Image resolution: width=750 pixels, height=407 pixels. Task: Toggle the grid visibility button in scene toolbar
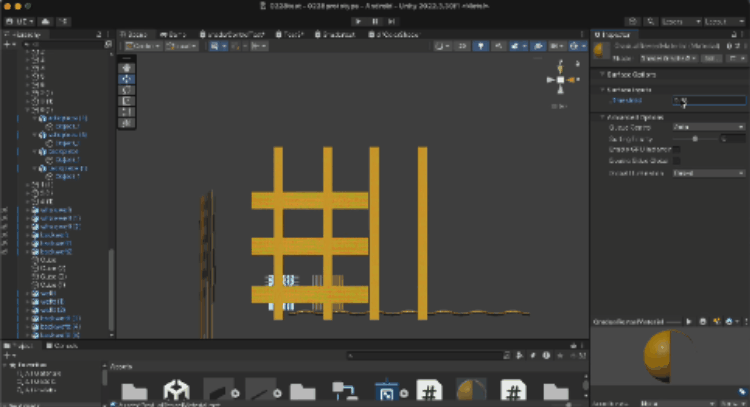click(x=217, y=46)
